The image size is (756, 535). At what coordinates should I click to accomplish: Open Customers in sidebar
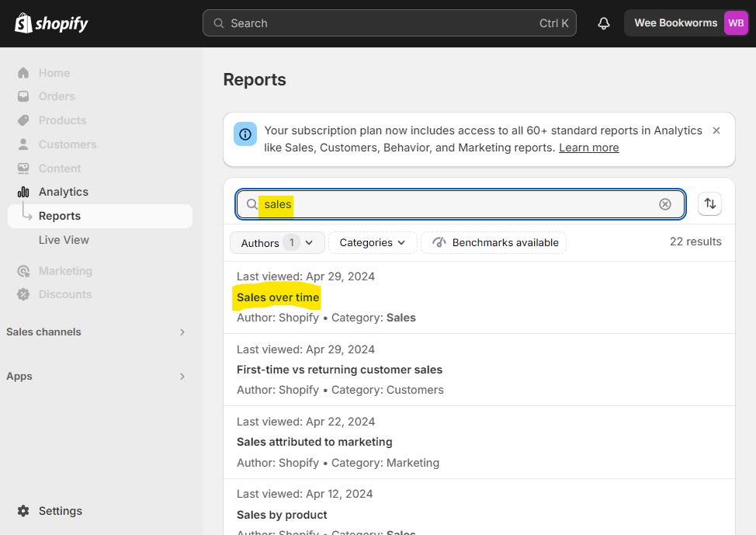pos(68,144)
